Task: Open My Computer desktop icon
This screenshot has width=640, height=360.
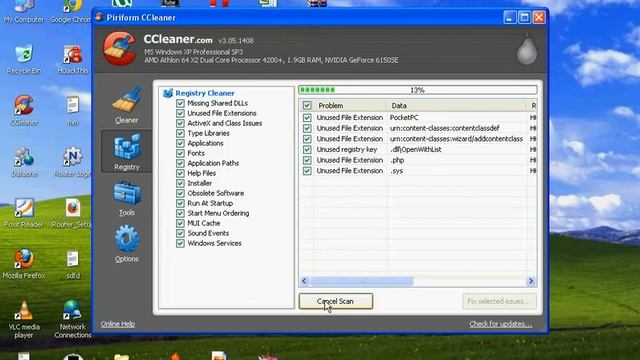Action: coord(24,12)
